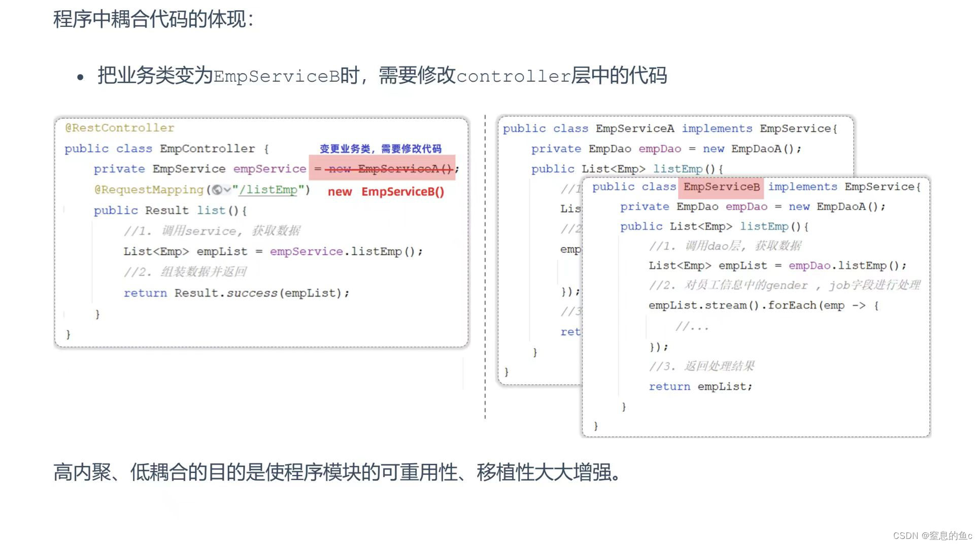
Task: Click "listEmp(){" in the EmpServiceA panel
Action: (688, 169)
